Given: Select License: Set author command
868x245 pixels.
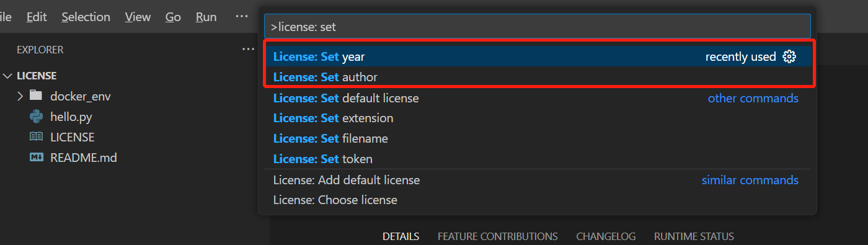Looking at the screenshot, I should pos(538,77).
